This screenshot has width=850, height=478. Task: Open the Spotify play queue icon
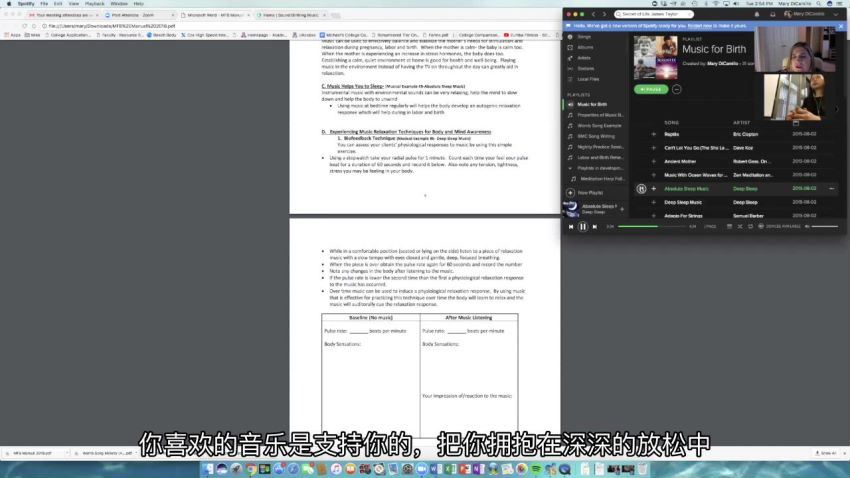[729, 227]
